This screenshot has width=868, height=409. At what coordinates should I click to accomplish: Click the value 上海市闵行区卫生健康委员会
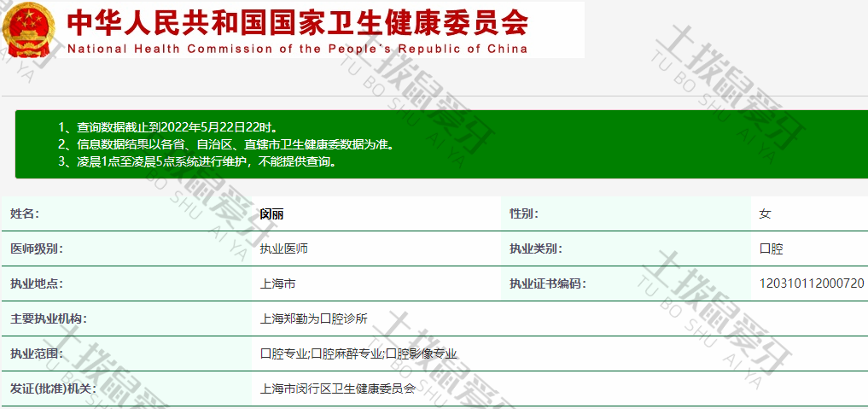tap(338, 389)
